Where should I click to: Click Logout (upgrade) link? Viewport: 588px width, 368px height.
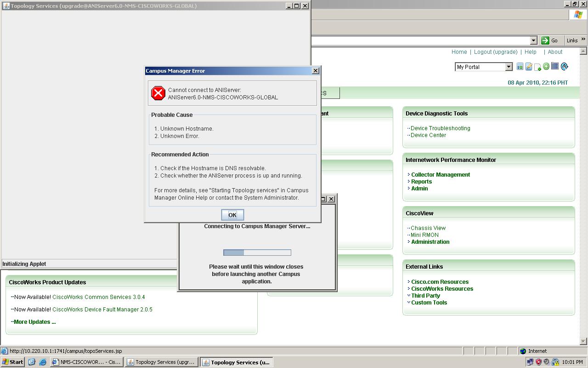[x=496, y=52]
